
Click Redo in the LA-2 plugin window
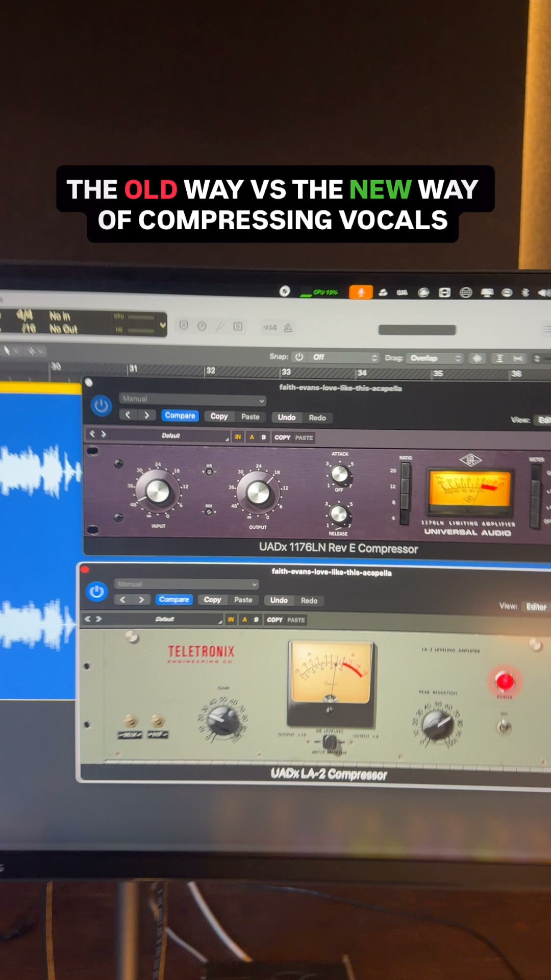(309, 601)
